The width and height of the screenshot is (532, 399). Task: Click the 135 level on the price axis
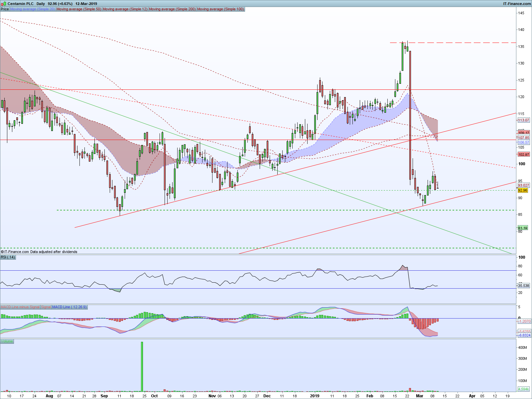[521, 47]
